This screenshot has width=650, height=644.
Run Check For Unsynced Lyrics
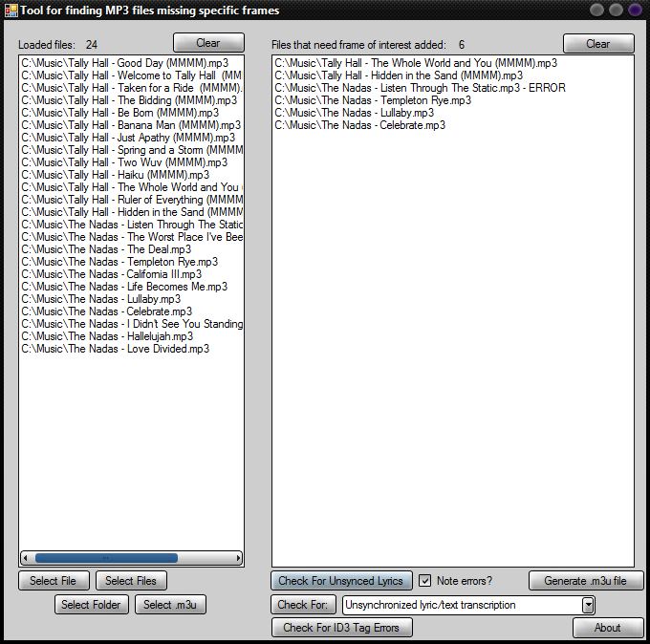pos(341,581)
